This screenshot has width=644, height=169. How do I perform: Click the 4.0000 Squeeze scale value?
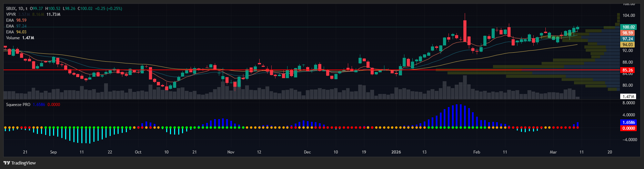tap(629, 115)
